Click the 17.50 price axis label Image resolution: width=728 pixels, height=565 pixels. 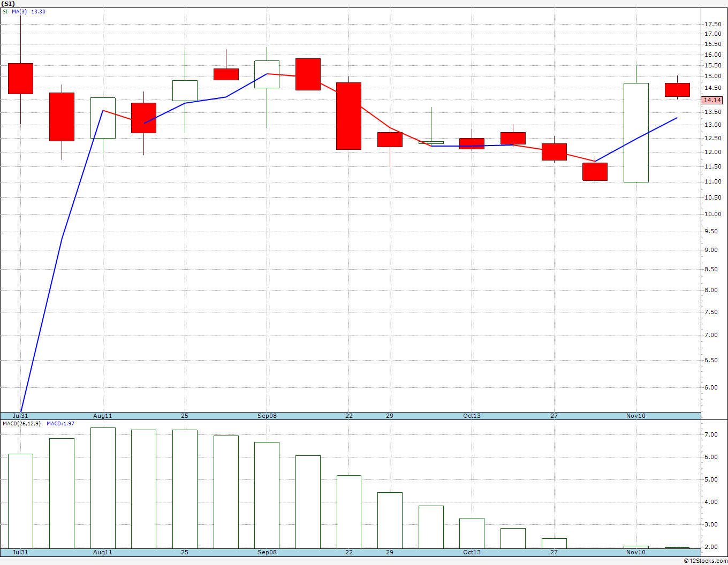click(712, 24)
